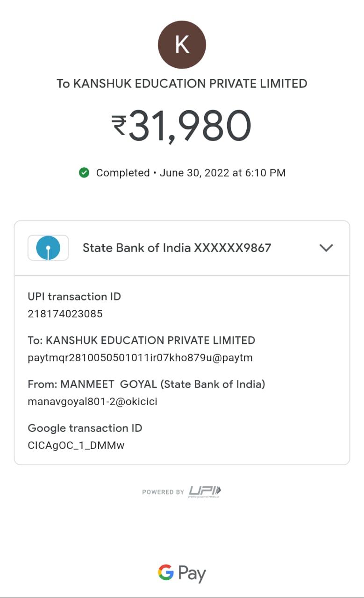Click the recipient Paytm UPI address
Image resolution: width=364 pixels, height=598 pixels.
coord(140,358)
